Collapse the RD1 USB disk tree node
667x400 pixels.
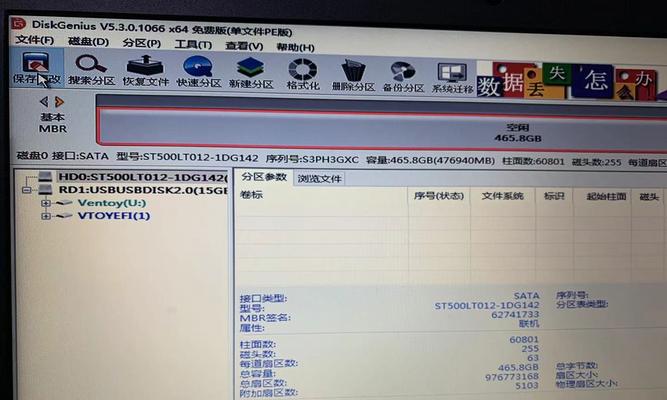point(27,190)
